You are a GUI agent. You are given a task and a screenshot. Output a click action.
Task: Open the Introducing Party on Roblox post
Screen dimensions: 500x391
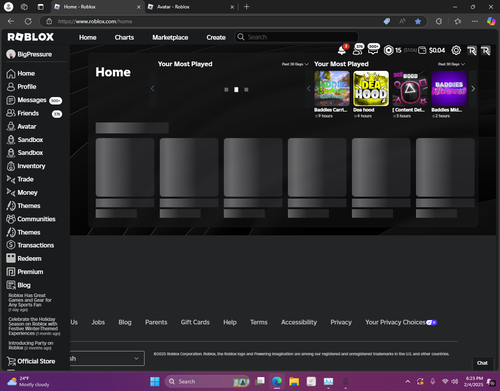tap(31, 345)
